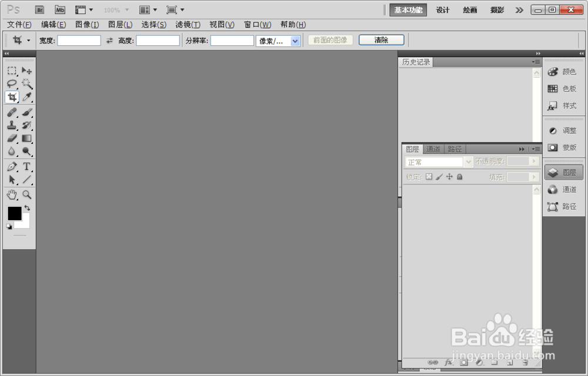Activate the Brush tool

point(26,111)
